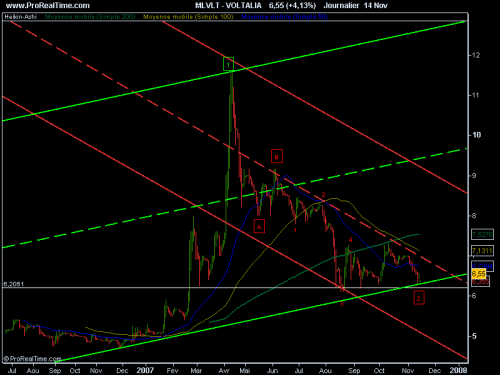The image size is (500, 375).
Task: Click the red boxed 2 marker near November
Action: pos(419,298)
